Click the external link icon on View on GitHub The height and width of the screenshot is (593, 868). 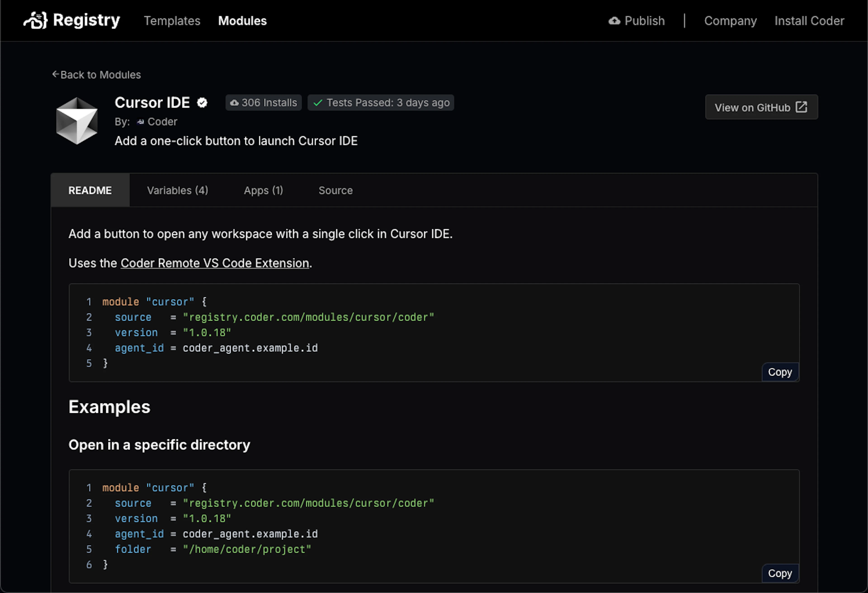click(x=801, y=107)
